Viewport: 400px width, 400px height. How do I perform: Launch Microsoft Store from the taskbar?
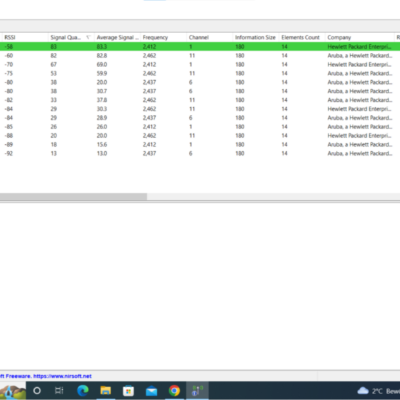pos(128,390)
